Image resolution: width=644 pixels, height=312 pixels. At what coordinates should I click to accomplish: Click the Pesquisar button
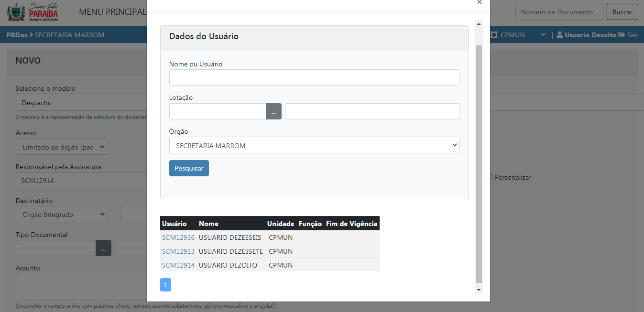189,168
